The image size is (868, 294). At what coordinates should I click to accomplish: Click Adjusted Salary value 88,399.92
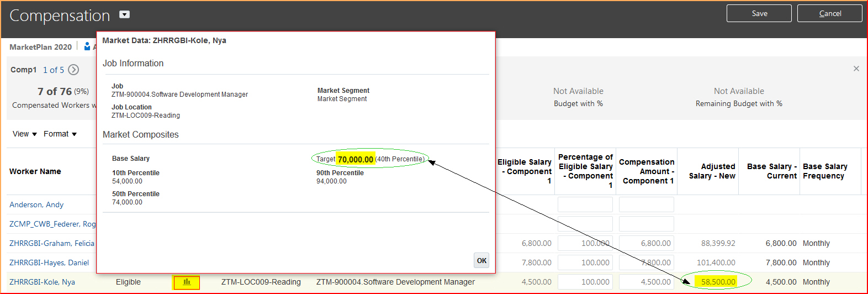point(718,243)
